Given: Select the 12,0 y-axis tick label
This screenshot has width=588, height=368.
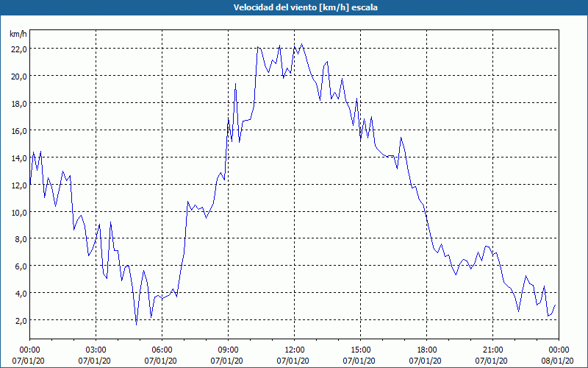Looking at the screenshot, I should coord(18,185).
